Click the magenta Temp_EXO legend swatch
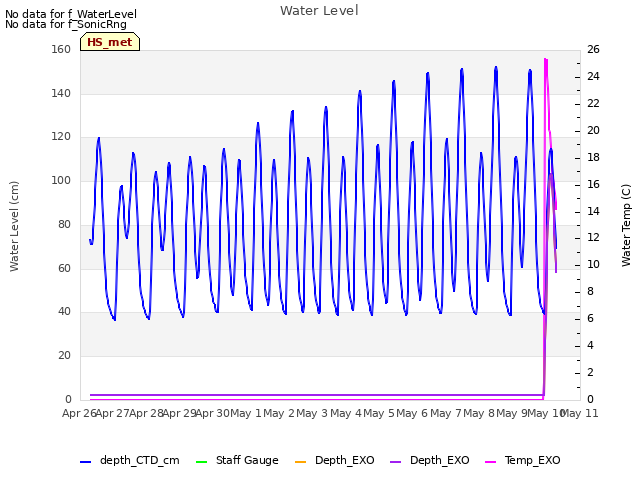Image resolution: width=640 pixels, height=480 pixels. click(490, 462)
